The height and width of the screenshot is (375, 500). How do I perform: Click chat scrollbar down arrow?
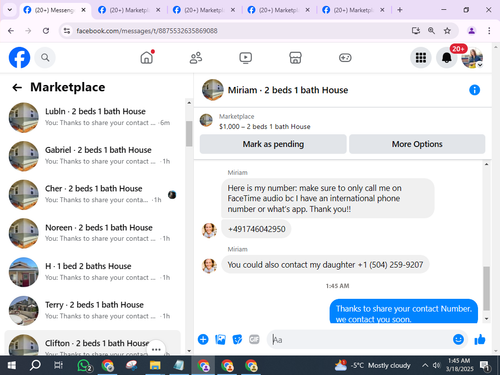pos(486,319)
